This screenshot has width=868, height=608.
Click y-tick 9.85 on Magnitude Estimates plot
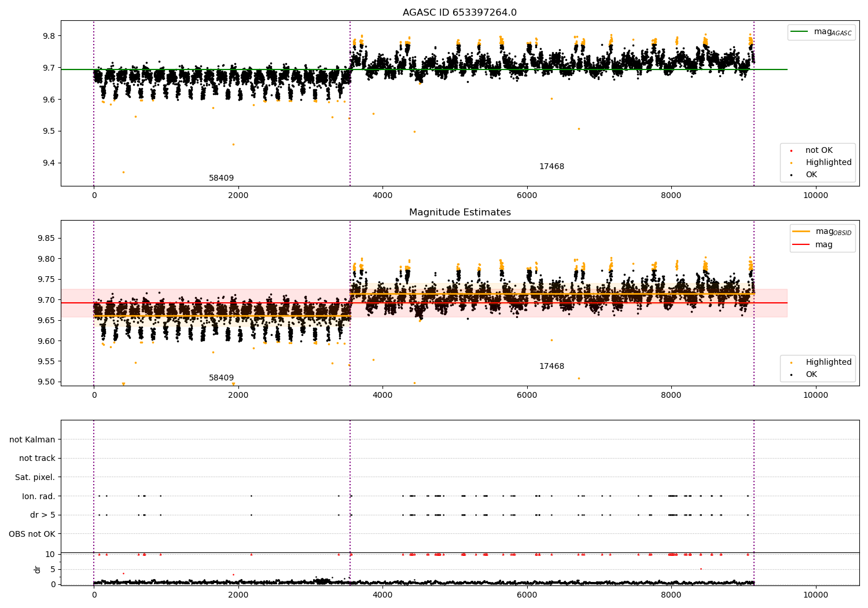click(x=45, y=239)
